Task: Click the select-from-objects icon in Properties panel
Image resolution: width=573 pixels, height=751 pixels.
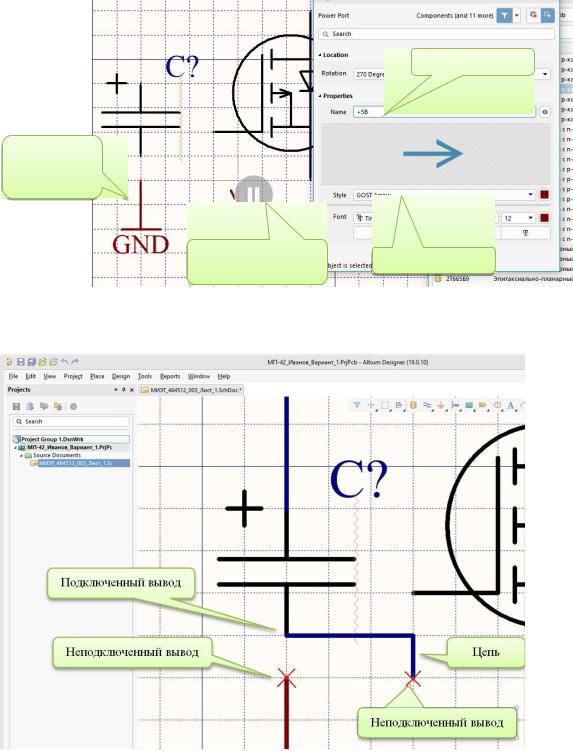Action: [x=533, y=15]
